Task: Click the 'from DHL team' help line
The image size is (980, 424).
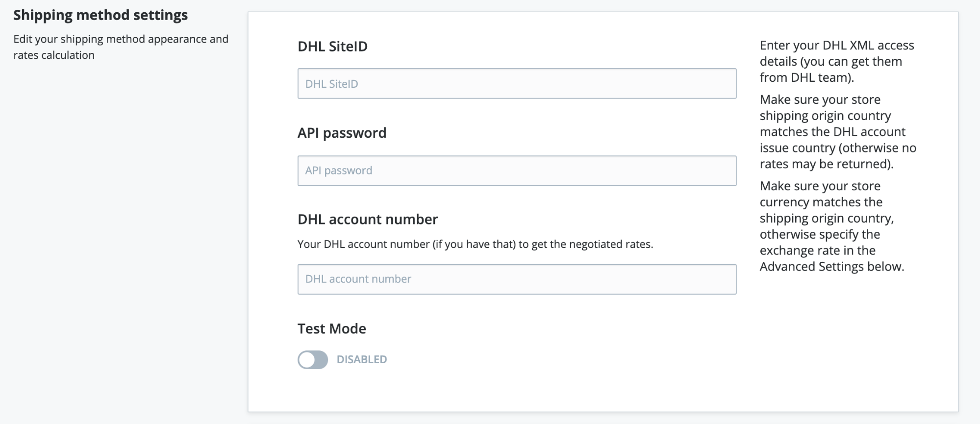Action: pyautogui.click(x=807, y=77)
